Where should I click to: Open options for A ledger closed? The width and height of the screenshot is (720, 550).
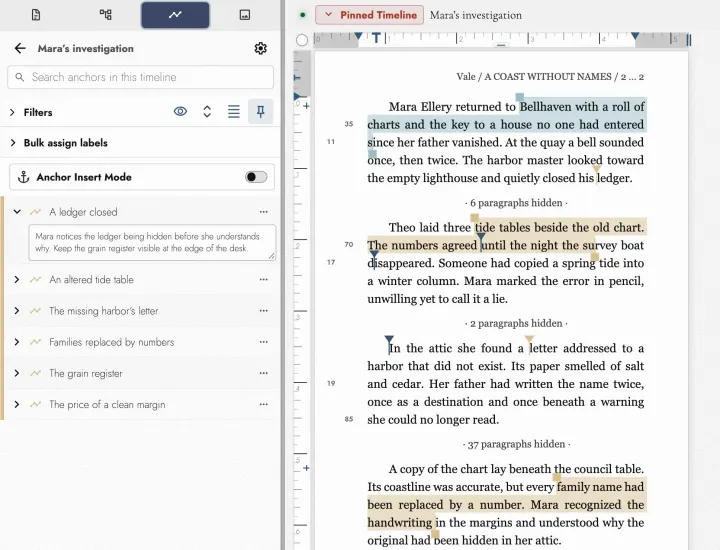pos(264,212)
